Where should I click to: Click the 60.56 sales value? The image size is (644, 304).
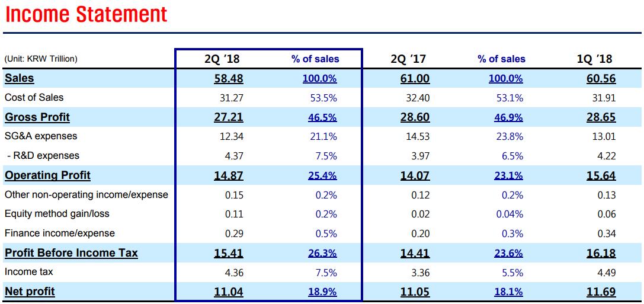pos(601,79)
